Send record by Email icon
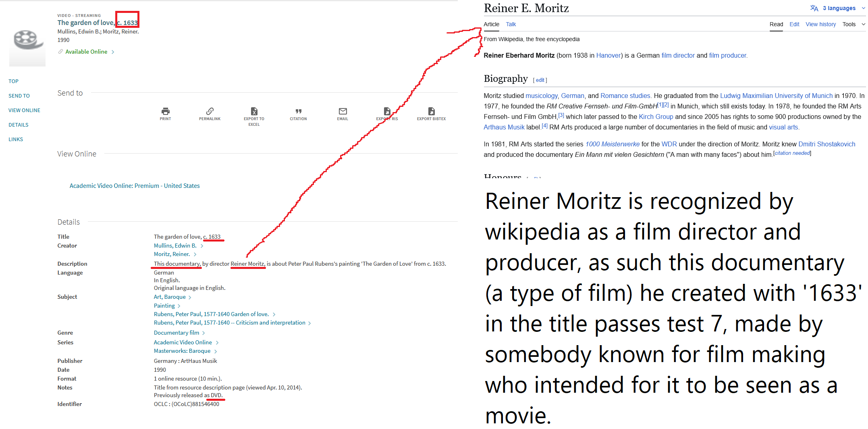 pyautogui.click(x=343, y=111)
